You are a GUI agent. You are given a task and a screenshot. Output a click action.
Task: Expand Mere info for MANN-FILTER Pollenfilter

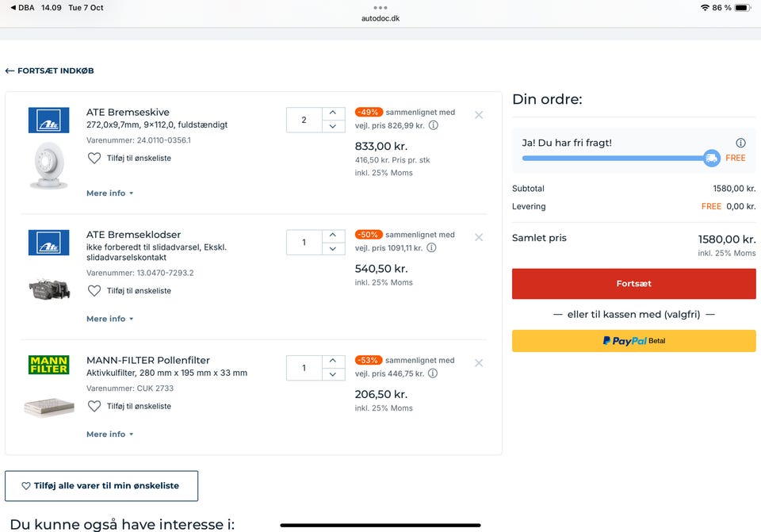pos(109,434)
